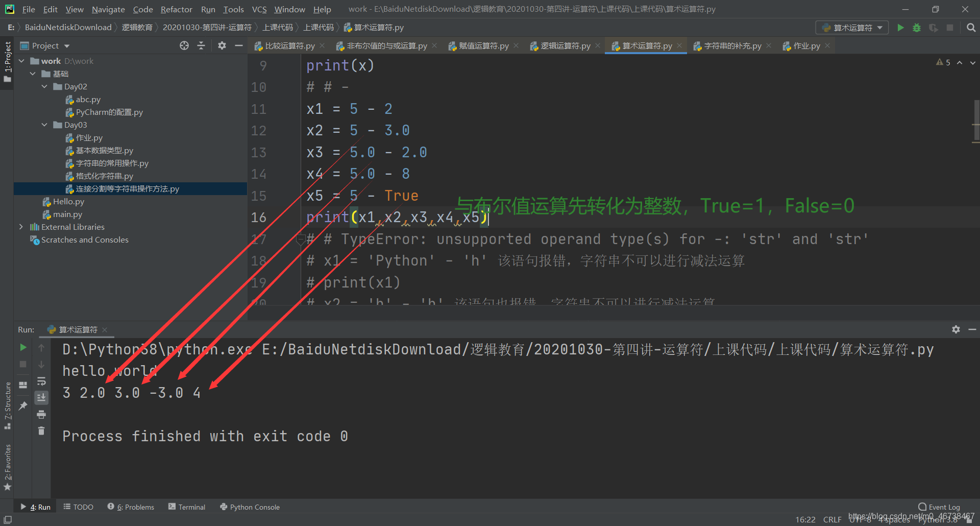This screenshot has height=526, width=980.
Task: Open the Event Log
Action: (x=939, y=507)
